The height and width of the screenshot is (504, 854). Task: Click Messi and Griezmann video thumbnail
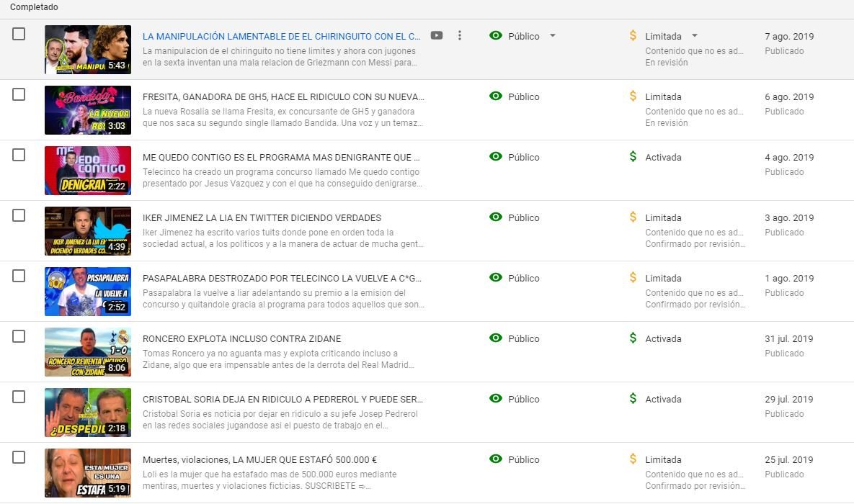[x=88, y=50]
